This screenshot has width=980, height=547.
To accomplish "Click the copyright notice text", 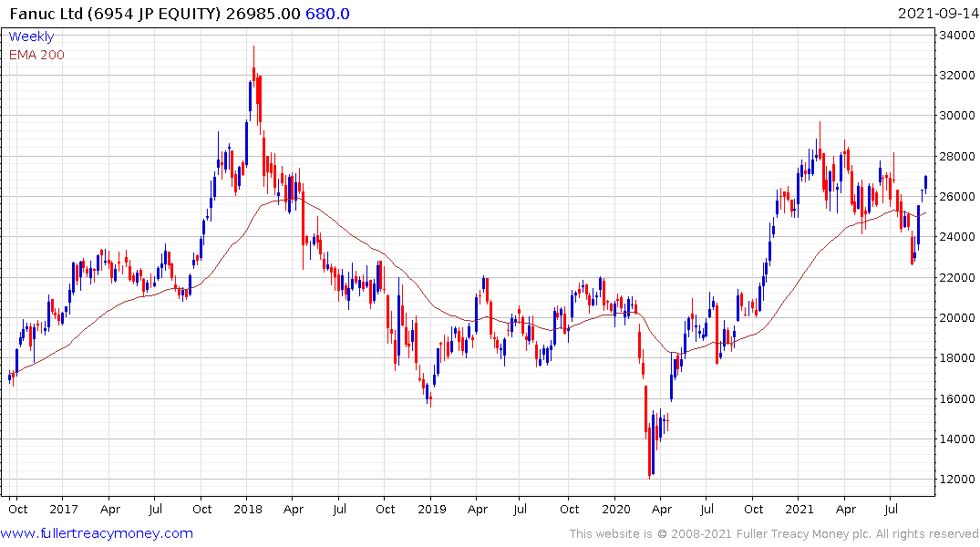I will point(774,534).
